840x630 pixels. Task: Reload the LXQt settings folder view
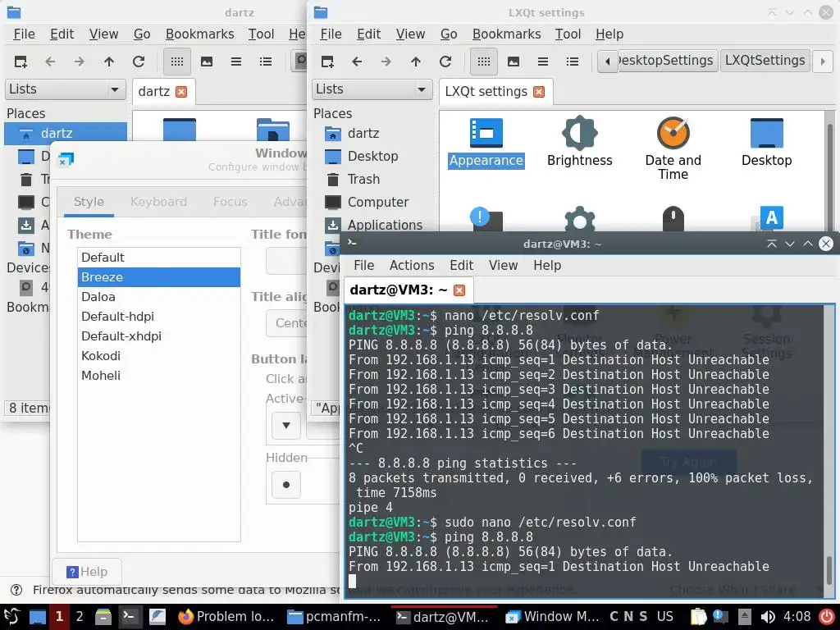point(445,62)
